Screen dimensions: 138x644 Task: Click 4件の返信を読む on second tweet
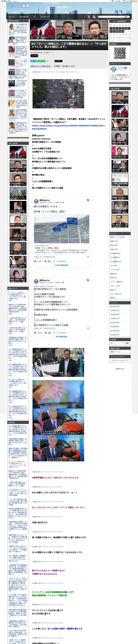61,337
